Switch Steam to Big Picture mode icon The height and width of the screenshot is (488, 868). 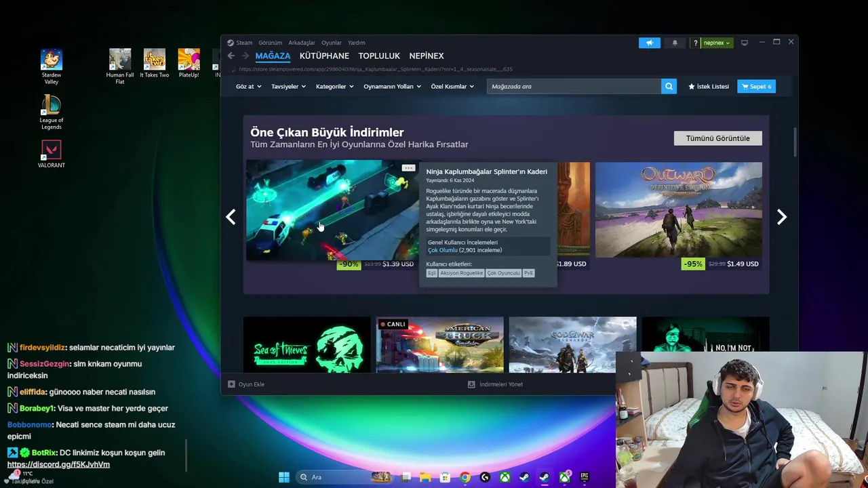tap(745, 43)
